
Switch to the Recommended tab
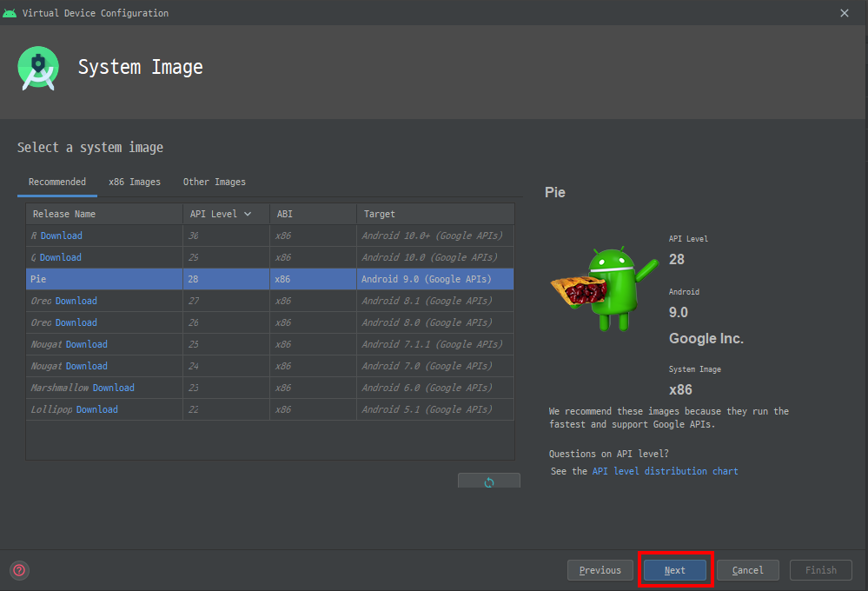click(57, 182)
